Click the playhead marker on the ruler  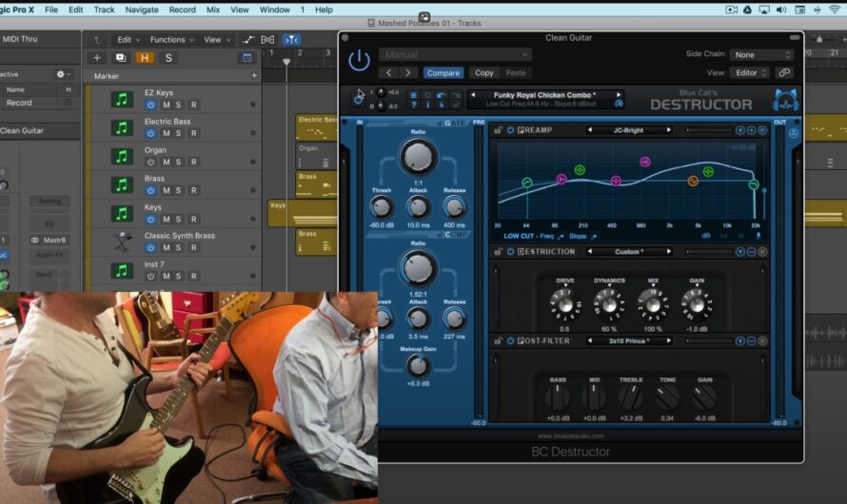[x=286, y=62]
